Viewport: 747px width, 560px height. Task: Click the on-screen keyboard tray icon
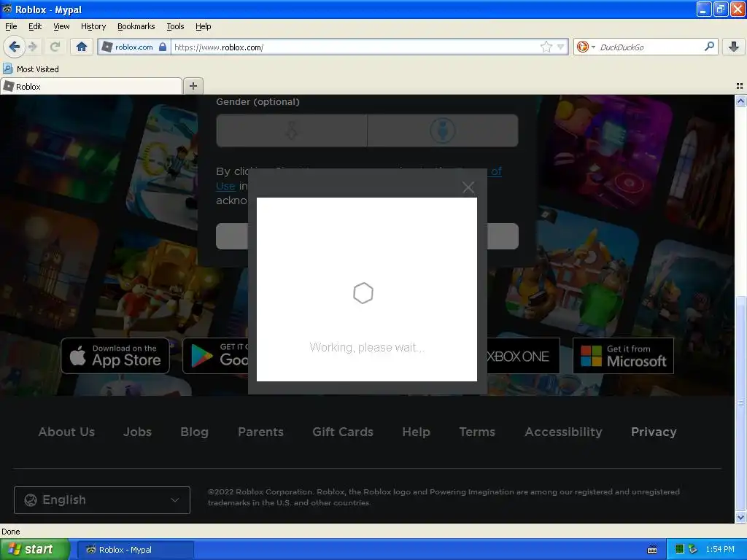(652, 550)
